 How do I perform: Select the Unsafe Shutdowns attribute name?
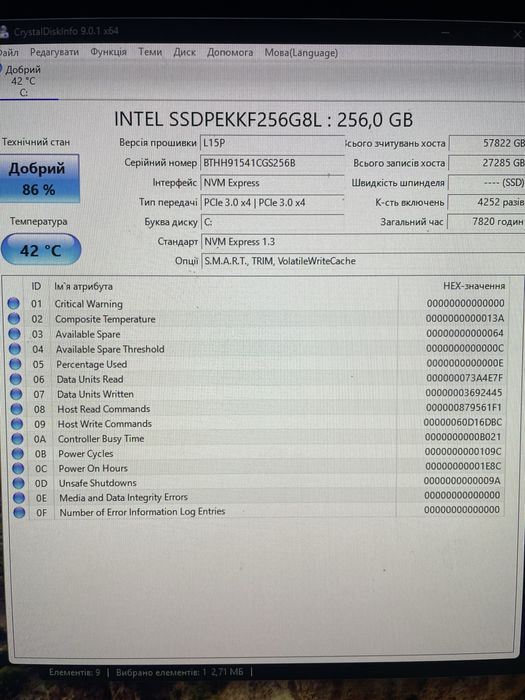98,483
